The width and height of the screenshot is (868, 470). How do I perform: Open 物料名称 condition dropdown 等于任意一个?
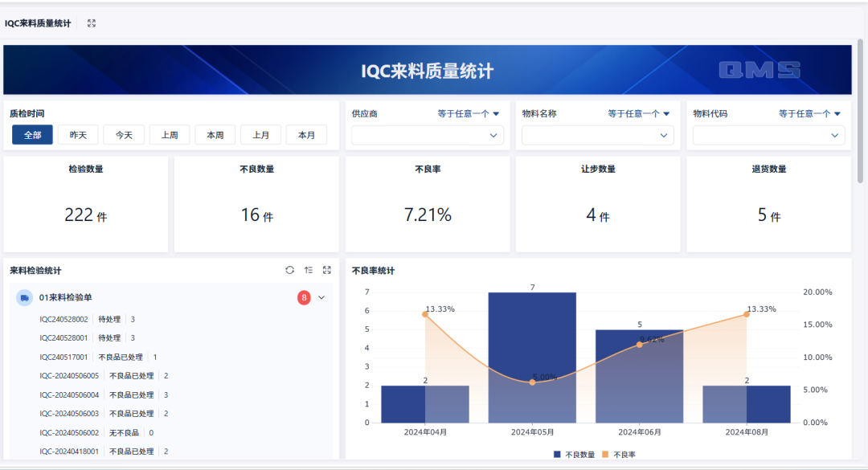(639, 113)
